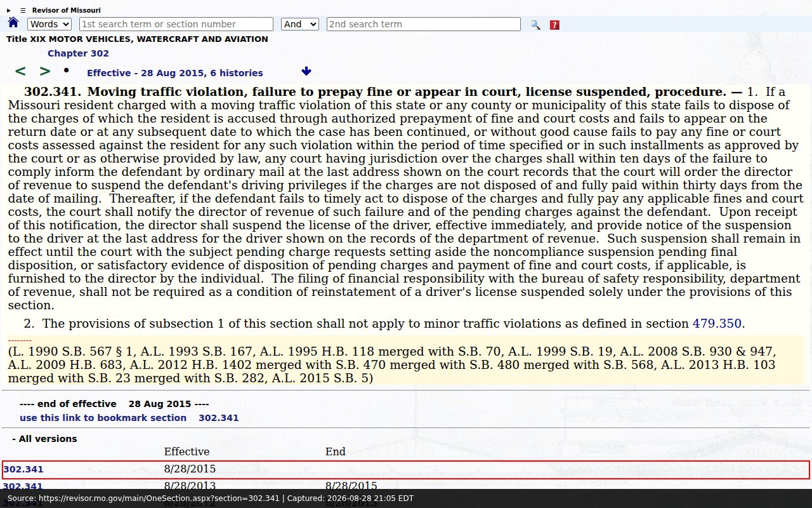
Task: Open the And operator dropdown
Action: pyautogui.click(x=300, y=24)
